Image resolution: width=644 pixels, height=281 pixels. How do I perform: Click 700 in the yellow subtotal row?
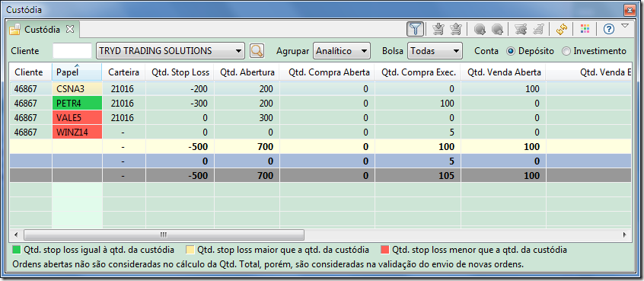[266, 147]
